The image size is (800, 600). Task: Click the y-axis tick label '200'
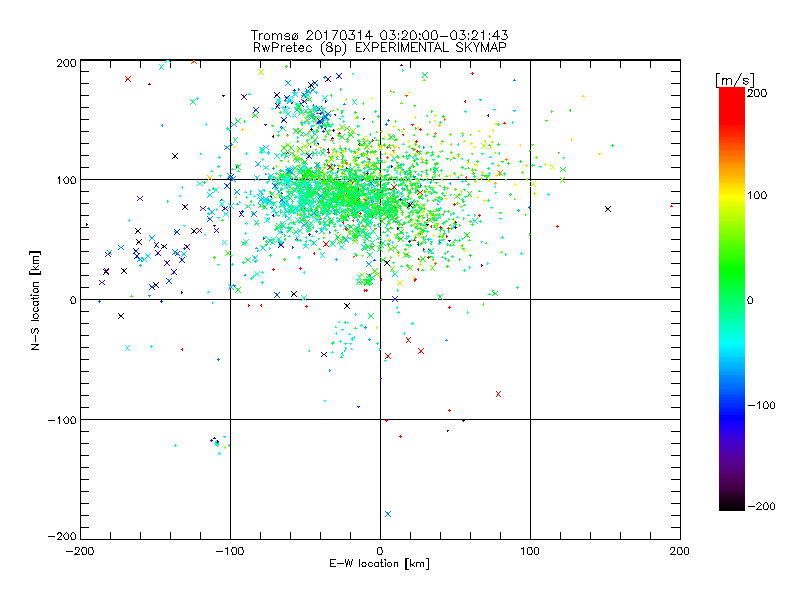coord(66,63)
